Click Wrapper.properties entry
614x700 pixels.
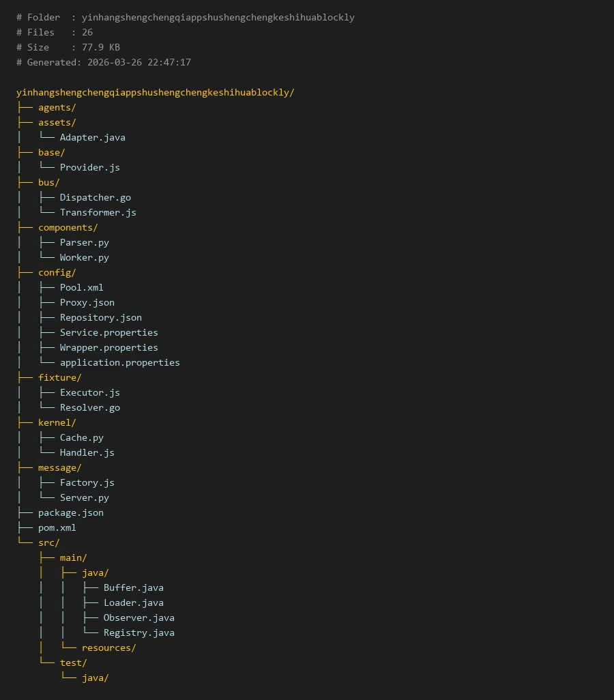[x=108, y=347]
